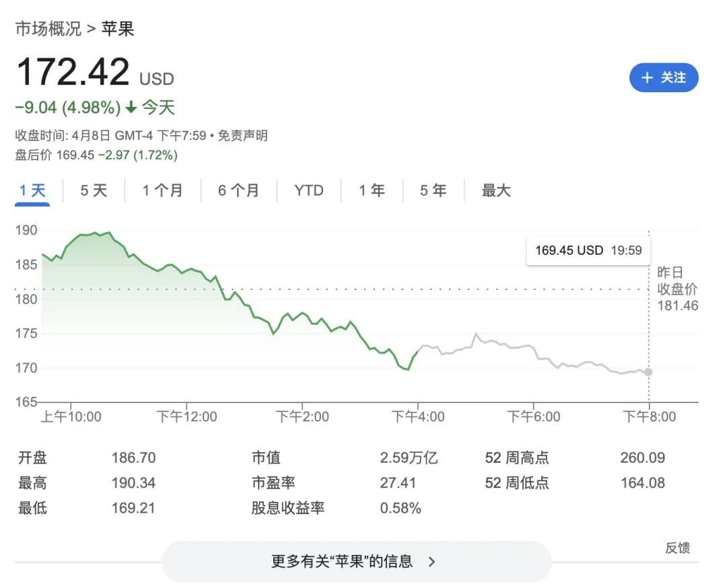This screenshot has width=727, height=588.
Task: Click the plus icon on Follow button
Action: point(647,78)
